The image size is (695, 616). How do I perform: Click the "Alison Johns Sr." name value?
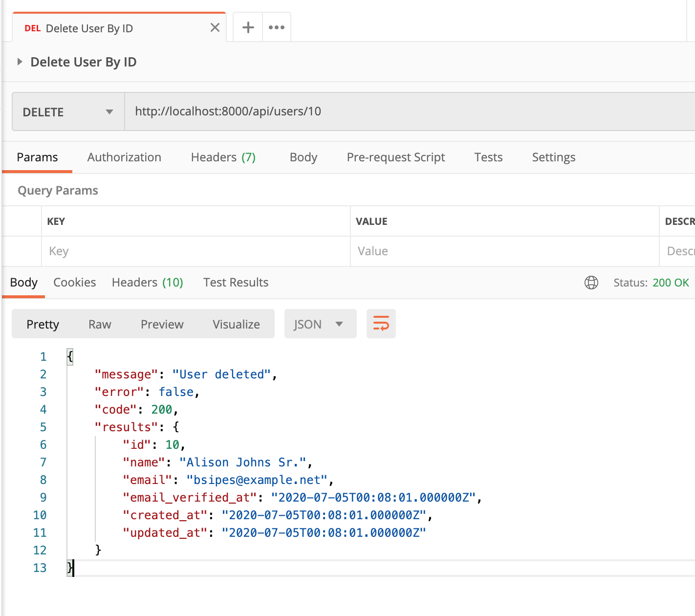[x=242, y=462]
